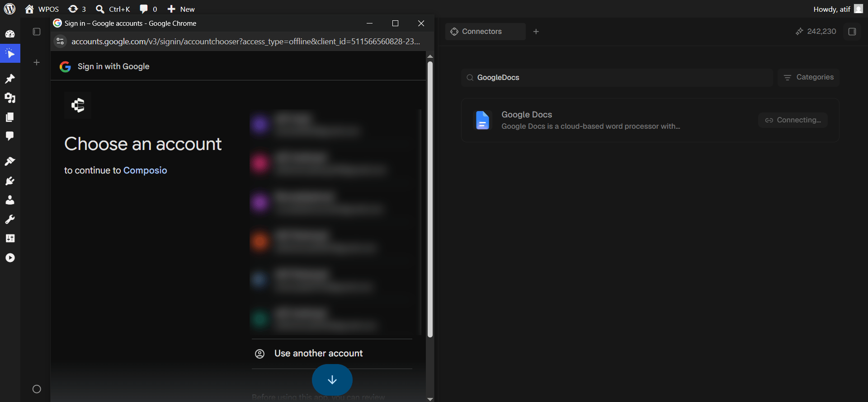Open the New content menu
868x402 pixels.
[x=181, y=9]
